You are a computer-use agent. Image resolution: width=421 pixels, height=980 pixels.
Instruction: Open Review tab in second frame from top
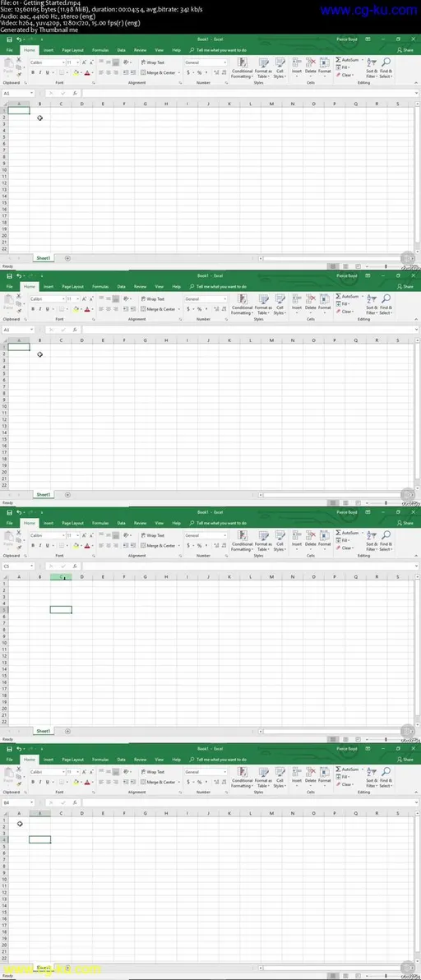(141, 286)
